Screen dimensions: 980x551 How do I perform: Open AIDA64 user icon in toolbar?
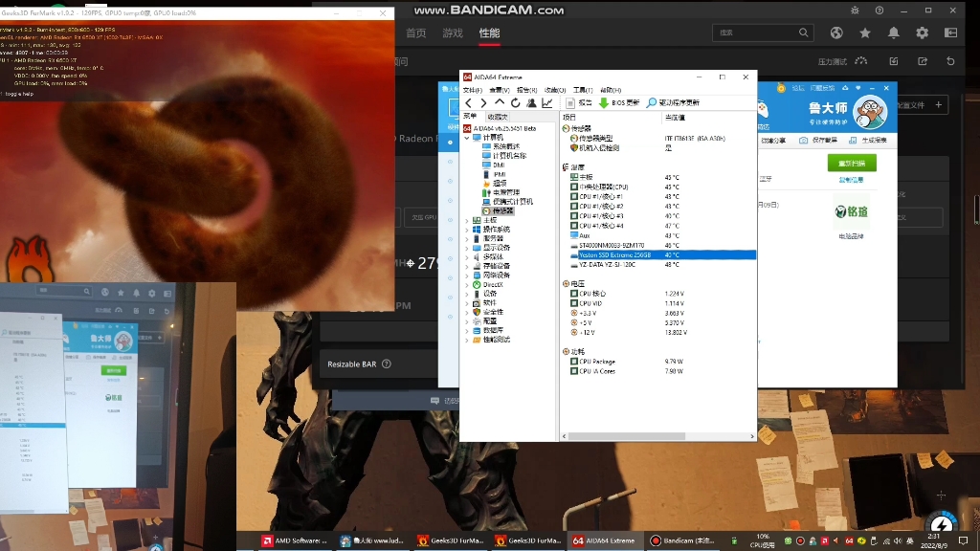click(530, 103)
